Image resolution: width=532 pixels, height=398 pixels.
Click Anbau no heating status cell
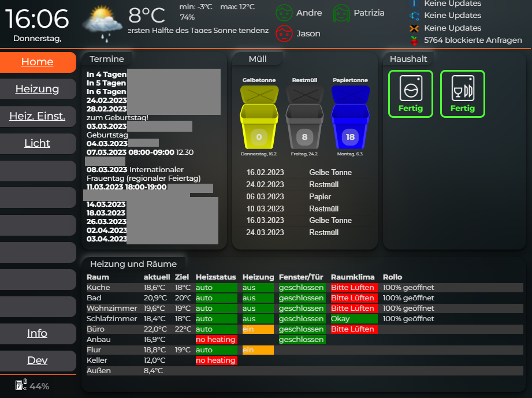click(217, 340)
